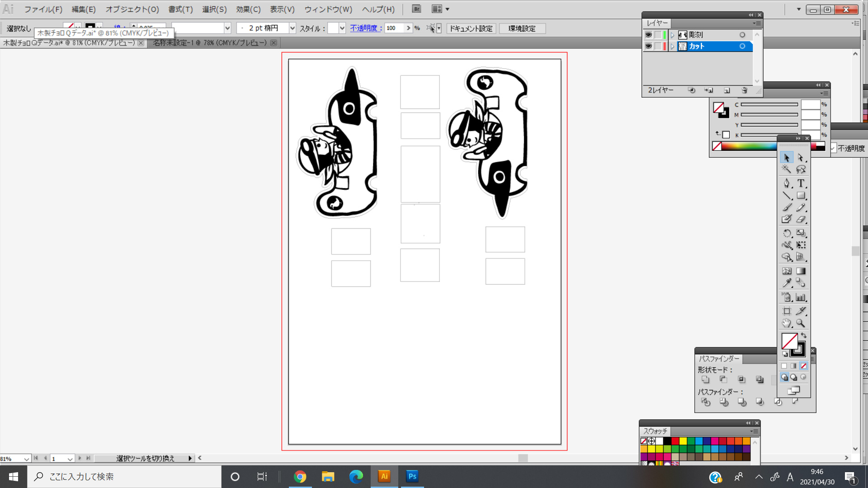Select the Blend tool
This screenshot has height=488, width=868.
pyautogui.click(x=801, y=283)
